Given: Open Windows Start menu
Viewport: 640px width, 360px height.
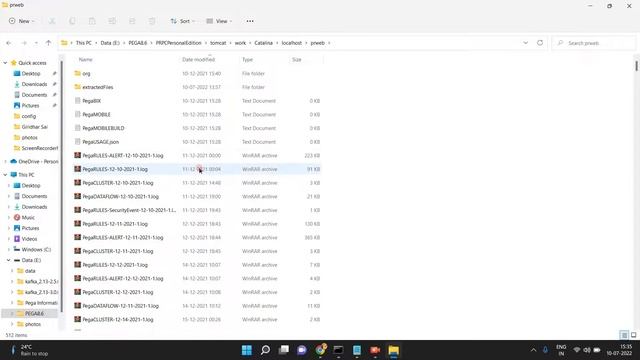Looking at the screenshot, I should (247, 350).
